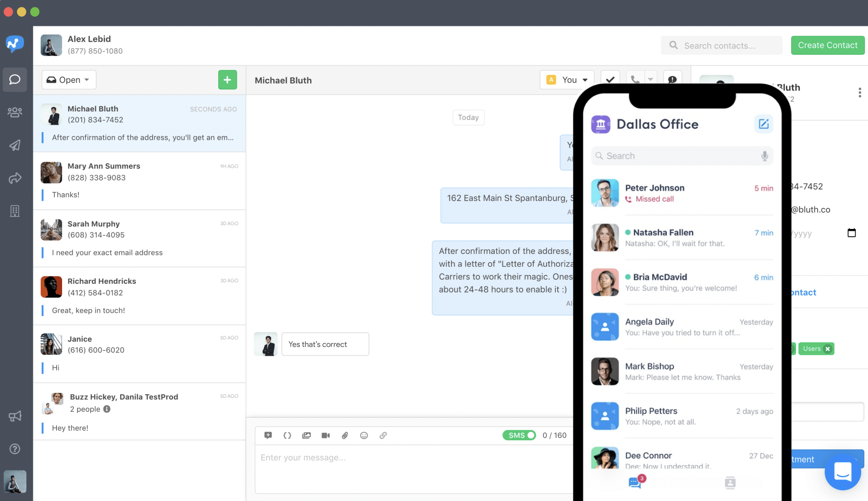Insert a template variable with the braces icon

pyautogui.click(x=287, y=435)
